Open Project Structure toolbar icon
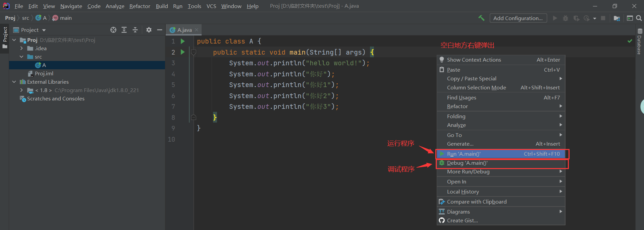The width and height of the screenshot is (644, 230). click(617, 18)
